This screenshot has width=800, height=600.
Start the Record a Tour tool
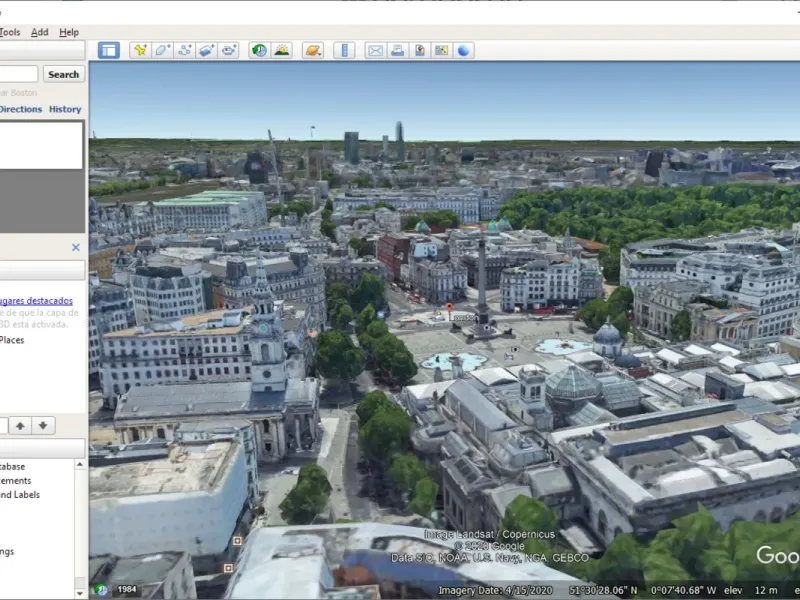point(229,50)
